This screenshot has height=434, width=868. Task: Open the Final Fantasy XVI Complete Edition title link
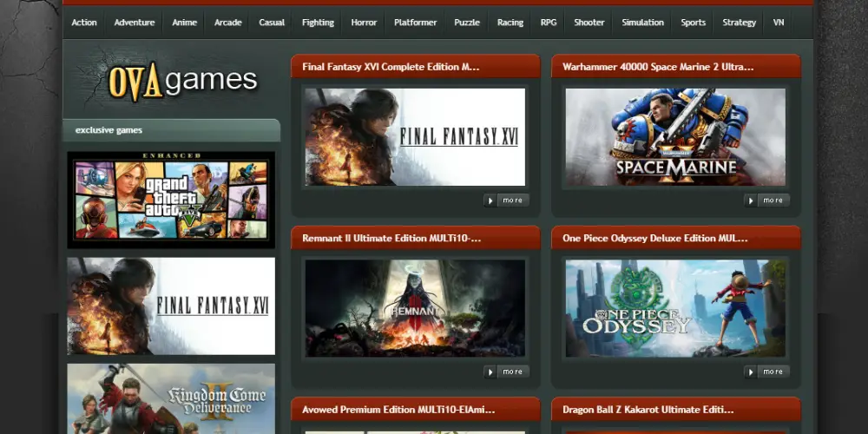point(391,67)
